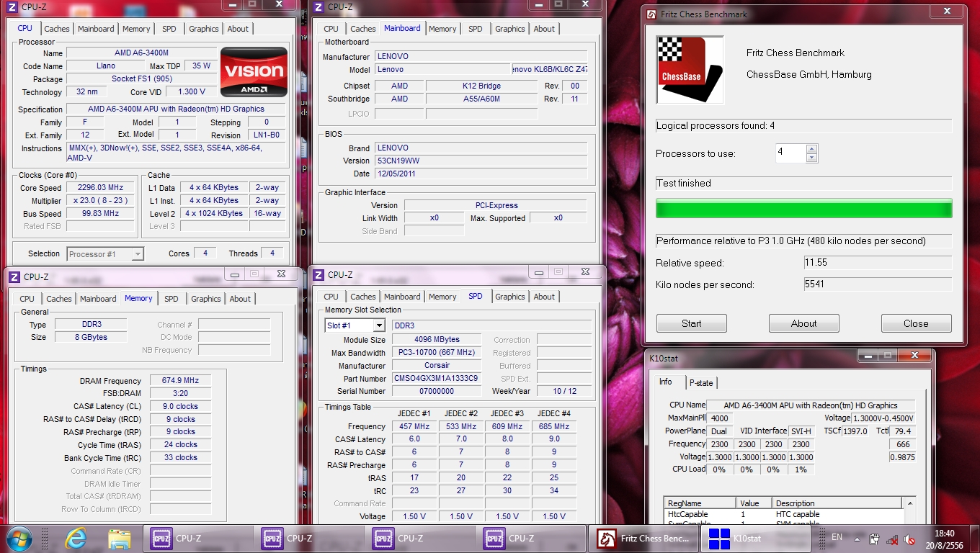Viewport: 980px width, 553px height.
Task: Click the CAS# Latency value "9.0 clocks"
Action: (x=181, y=407)
